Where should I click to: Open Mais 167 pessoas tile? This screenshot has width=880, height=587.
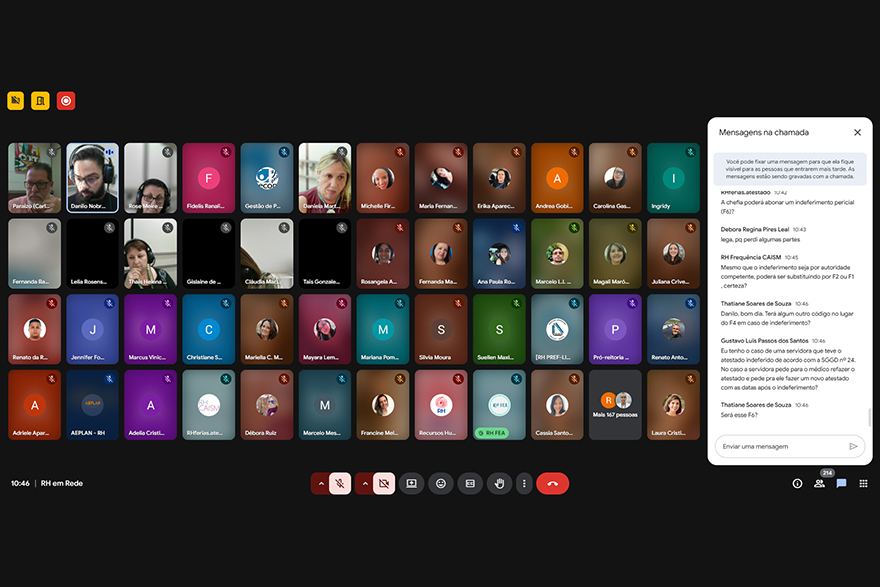point(616,405)
